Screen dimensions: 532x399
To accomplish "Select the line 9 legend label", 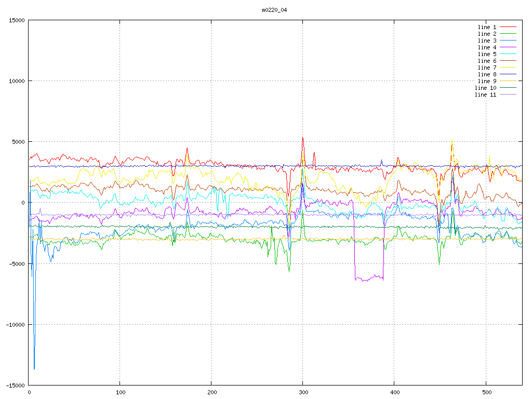I will [487, 81].
